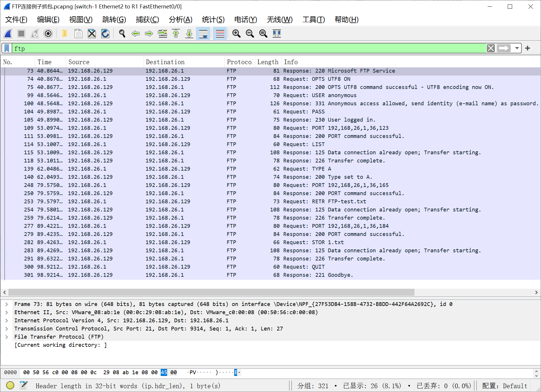Open the 编辑(E) menu
541x392 pixels.
pyautogui.click(x=48, y=20)
